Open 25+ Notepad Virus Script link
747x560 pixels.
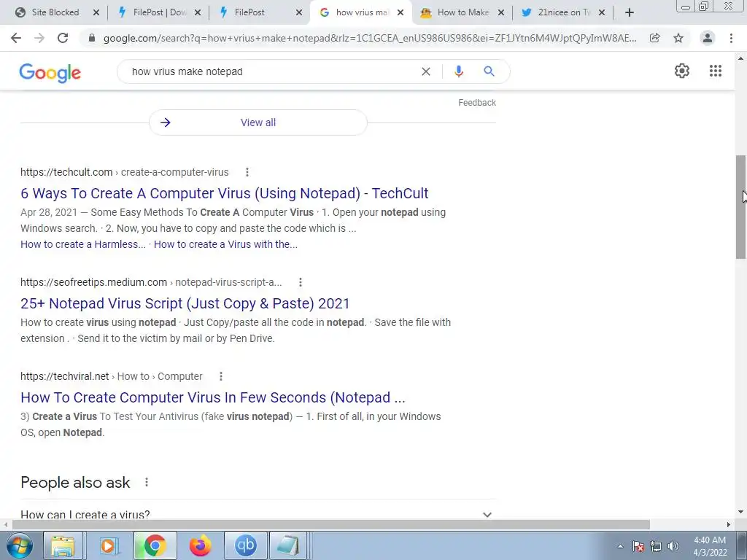coord(185,303)
